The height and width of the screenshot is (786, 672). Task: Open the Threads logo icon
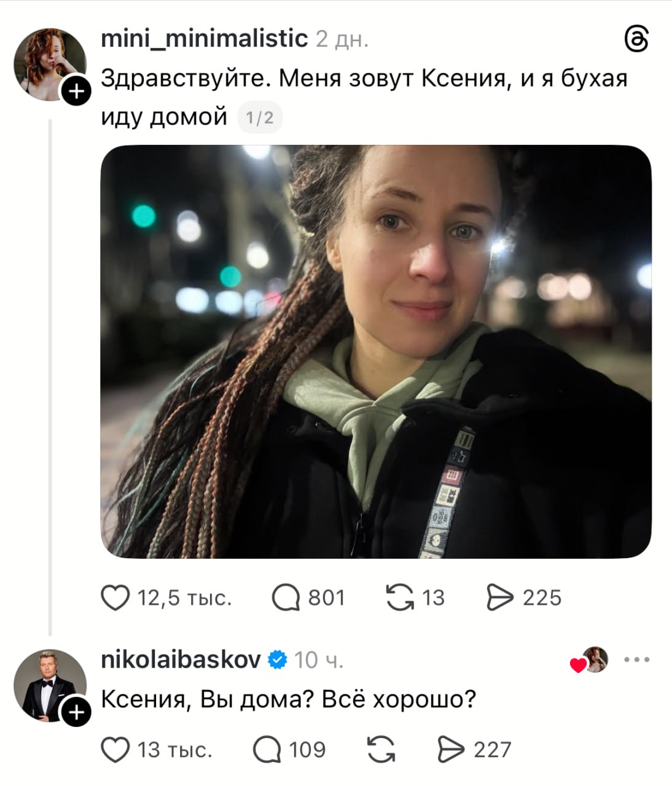[x=636, y=40]
